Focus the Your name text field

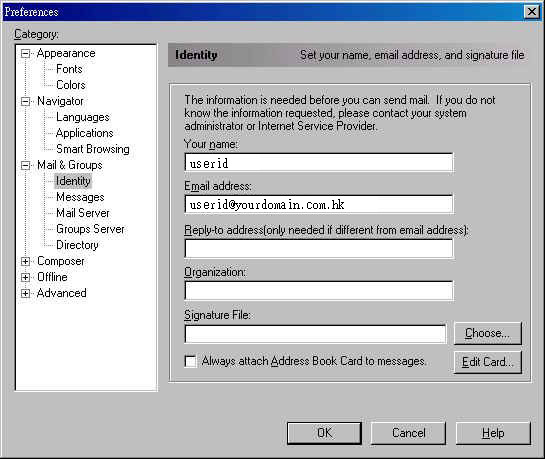point(319,163)
